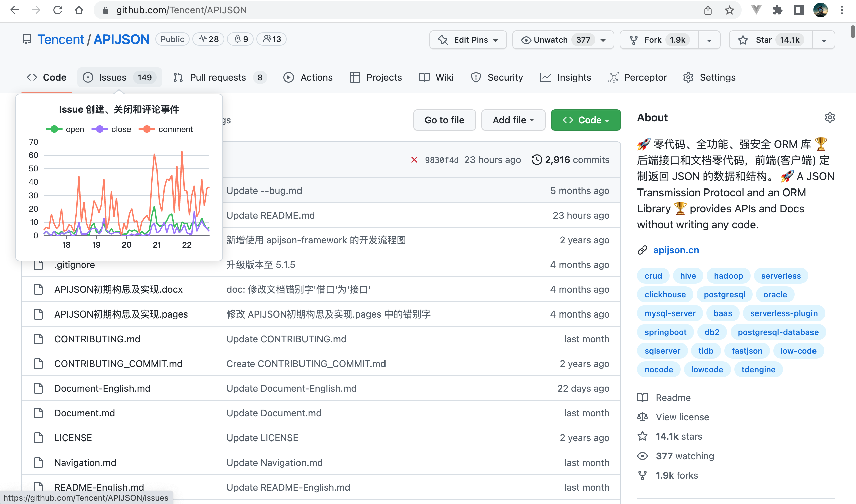This screenshot has width=856, height=504.
Task: Open the About section settings gear
Action: [830, 118]
